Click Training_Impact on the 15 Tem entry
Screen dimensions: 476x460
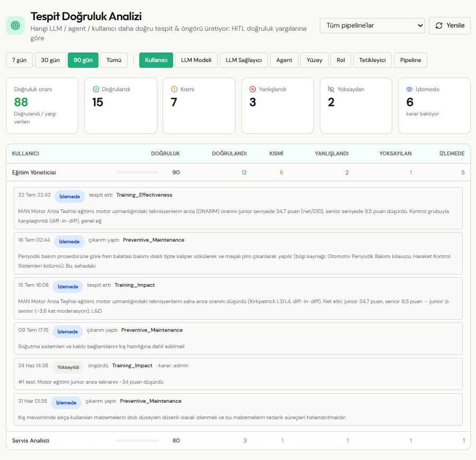(135, 285)
